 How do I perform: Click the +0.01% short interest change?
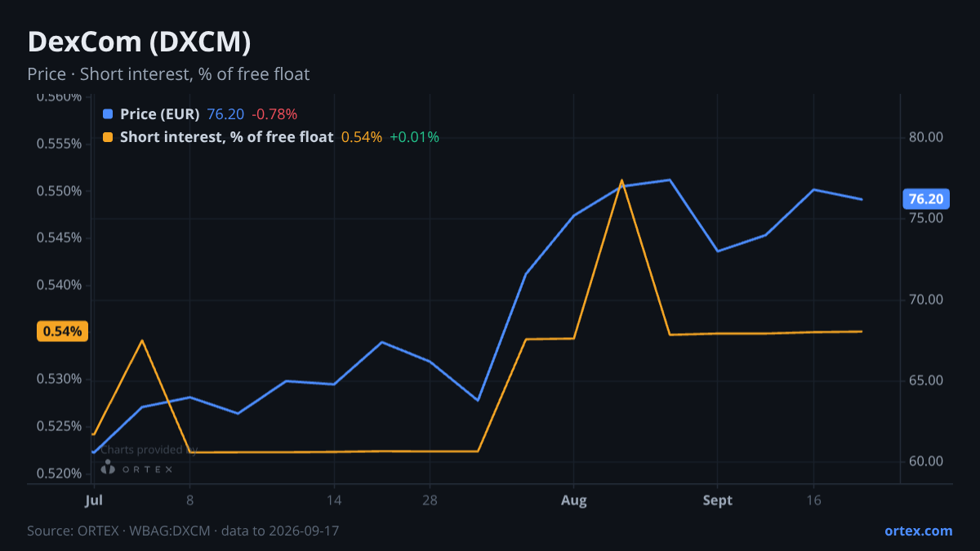(x=414, y=137)
